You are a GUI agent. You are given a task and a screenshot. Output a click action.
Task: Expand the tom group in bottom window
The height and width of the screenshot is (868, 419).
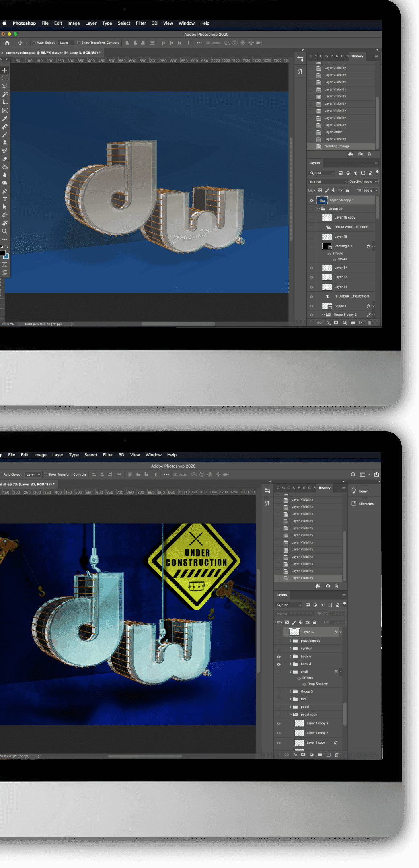click(x=290, y=699)
